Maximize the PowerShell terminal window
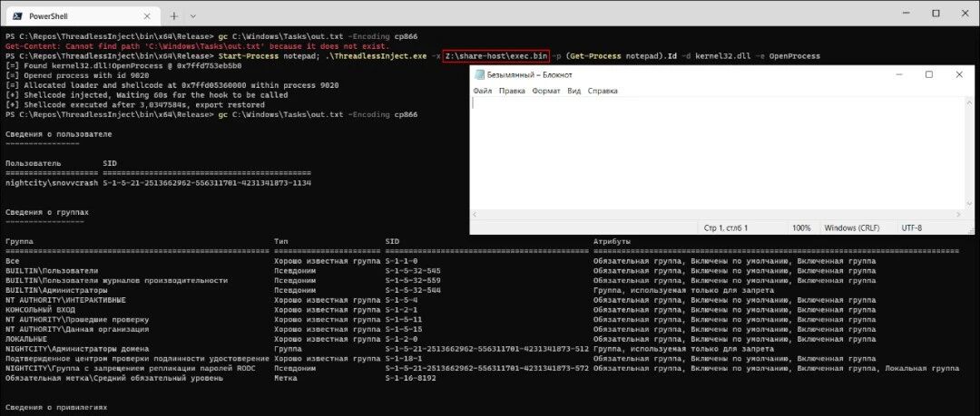 pos(936,13)
